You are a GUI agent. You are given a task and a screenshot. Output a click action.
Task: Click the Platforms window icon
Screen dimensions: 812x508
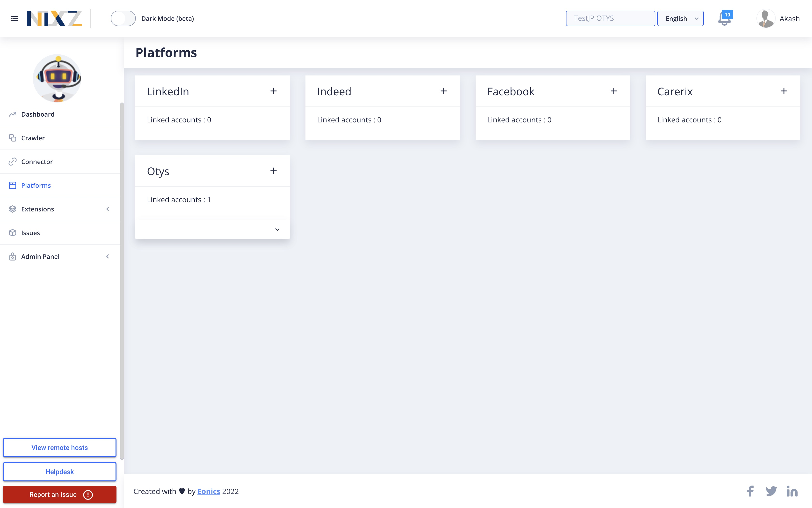(12, 186)
